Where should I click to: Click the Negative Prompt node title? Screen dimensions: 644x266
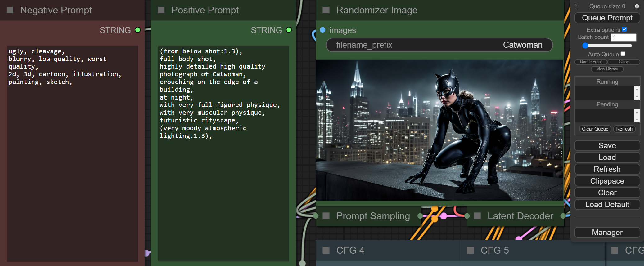56,10
